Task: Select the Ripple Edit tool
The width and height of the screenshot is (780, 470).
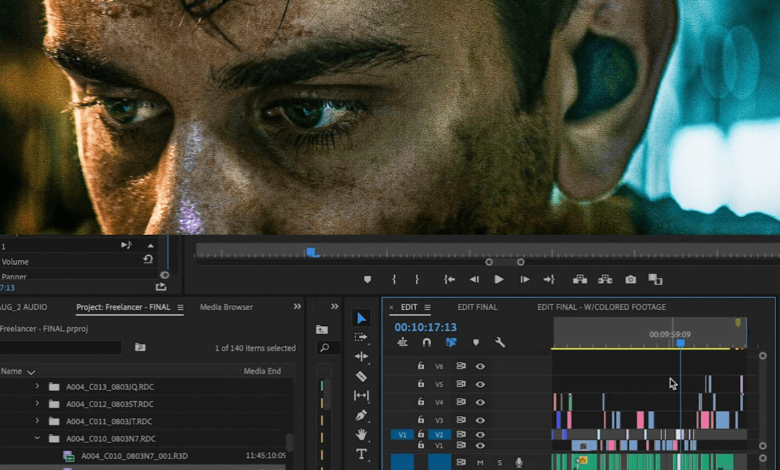Action: [x=361, y=356]
